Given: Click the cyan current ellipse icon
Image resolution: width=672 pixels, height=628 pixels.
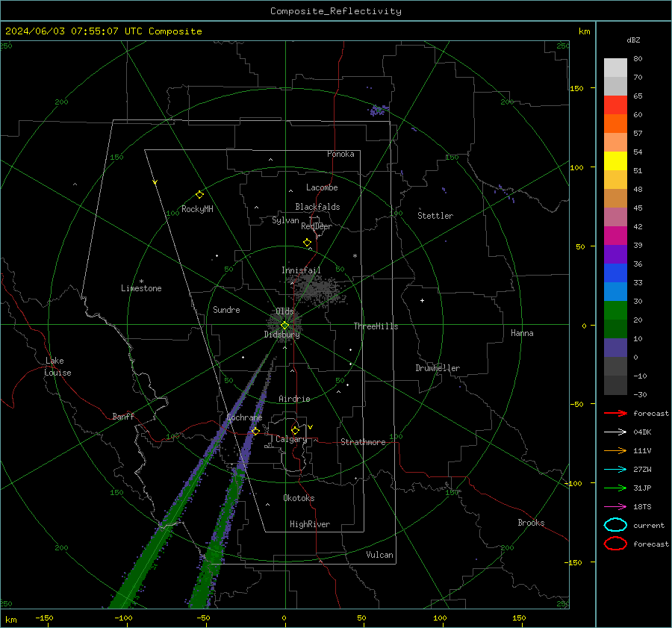Looking at the screenshot, I should pyautogui.click(x=615, y=525).
